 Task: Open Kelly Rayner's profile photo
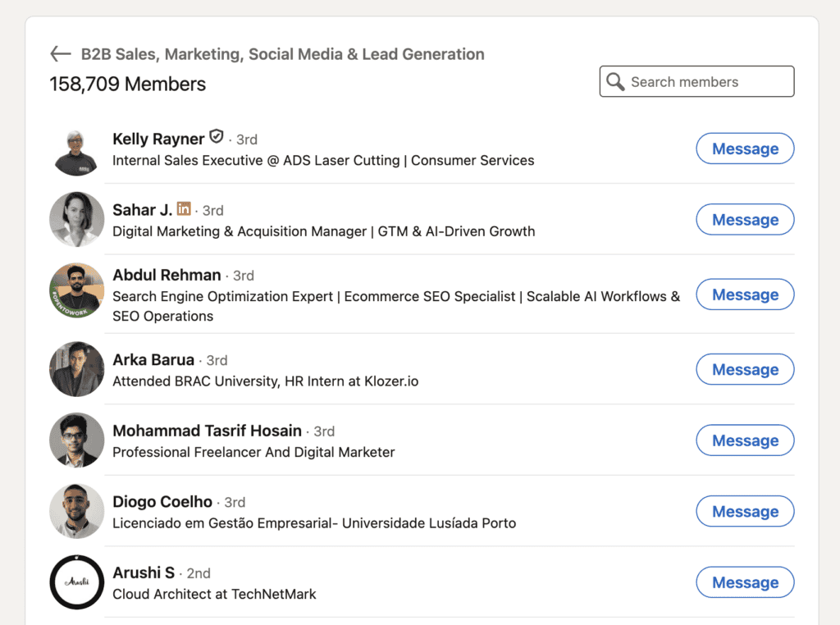pos(76,148)
